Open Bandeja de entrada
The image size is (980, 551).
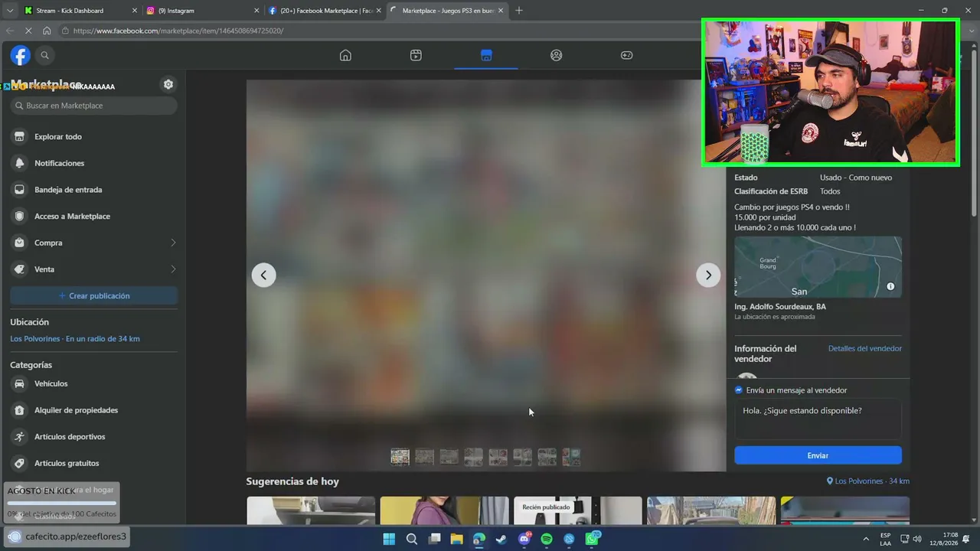tap(94, 190)
